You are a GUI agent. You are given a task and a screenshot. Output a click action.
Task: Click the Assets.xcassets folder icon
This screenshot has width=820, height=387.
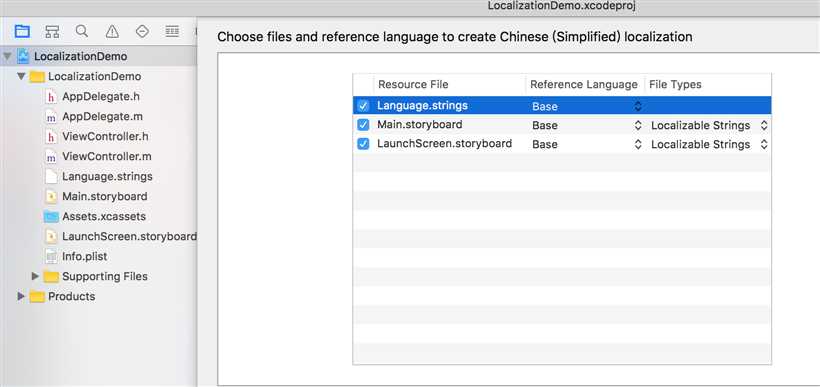pos(51,217)
